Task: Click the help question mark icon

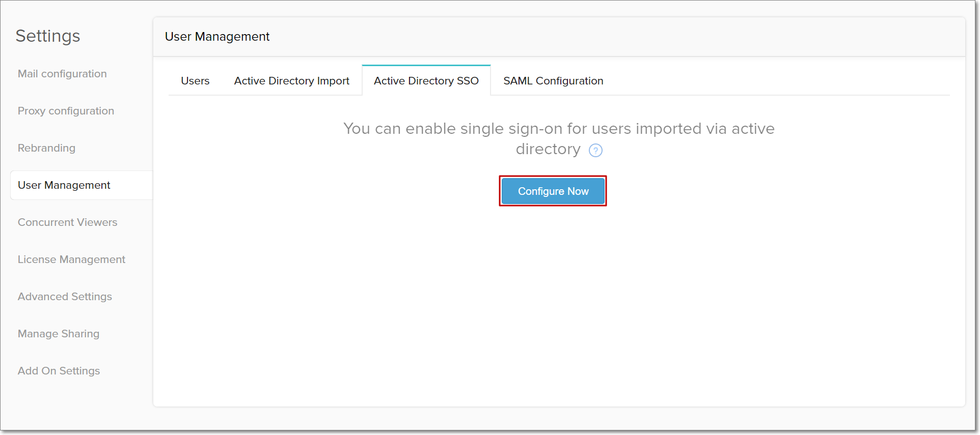Action: 595,150
